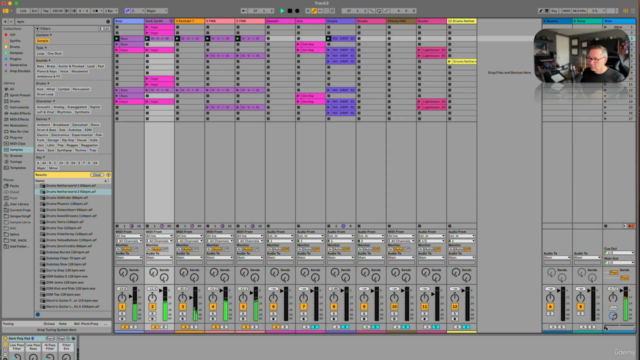The image size is (640, 360).
Task: Click track 2 pan knob
Action: [x=152, y=298]
